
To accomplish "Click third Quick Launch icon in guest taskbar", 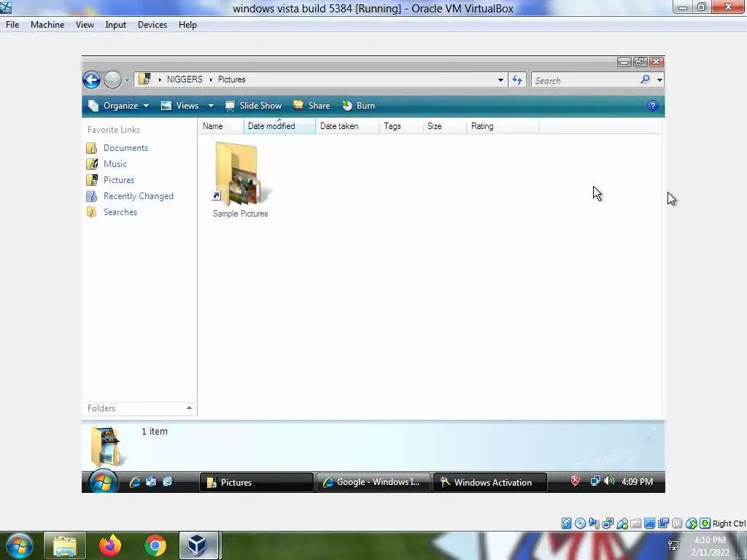I will 167,482.
